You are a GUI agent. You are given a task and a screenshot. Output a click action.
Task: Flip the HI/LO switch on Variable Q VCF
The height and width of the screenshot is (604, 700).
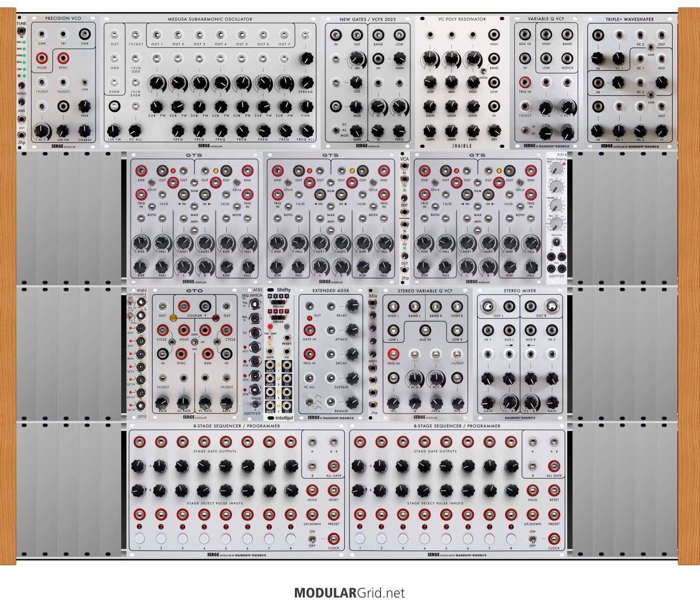(x=525, y=129)
